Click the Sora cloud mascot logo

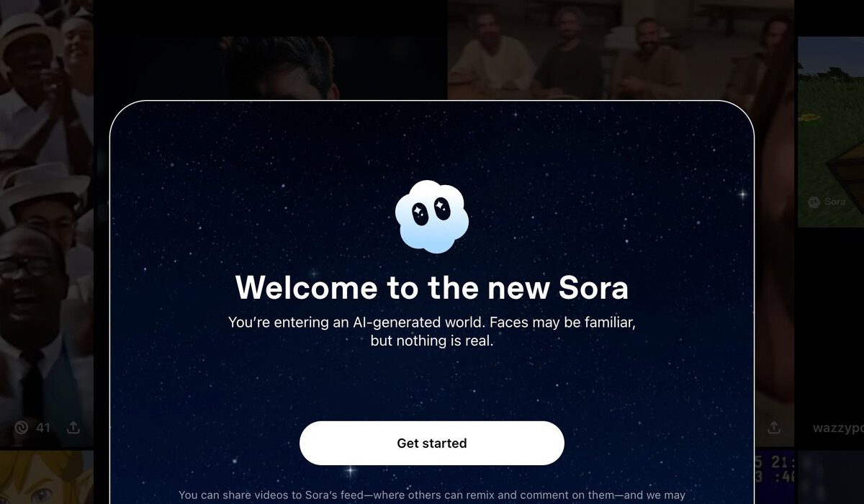[x=432, y=217]
